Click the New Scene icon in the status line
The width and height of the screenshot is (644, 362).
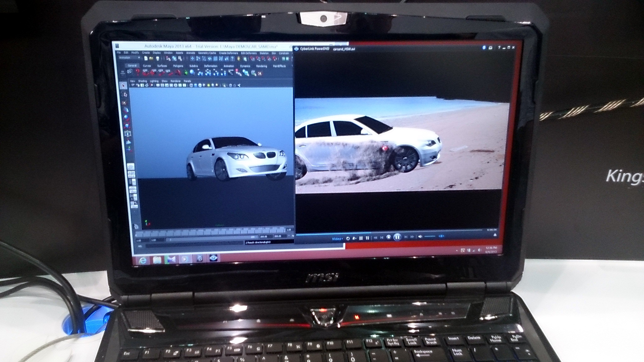coord(146,58)
